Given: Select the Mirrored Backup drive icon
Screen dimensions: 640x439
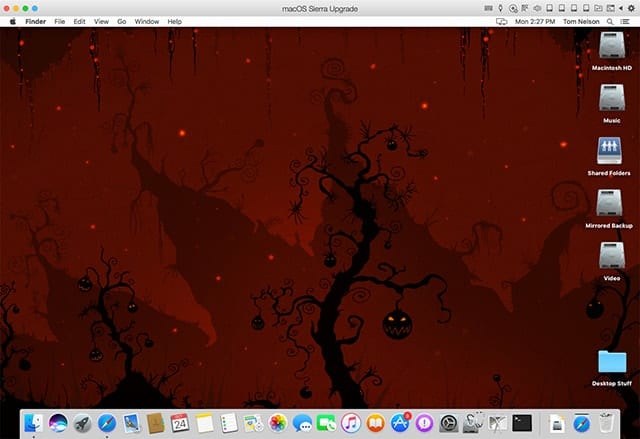Looking at the screenshot, I should coord(610,204).
